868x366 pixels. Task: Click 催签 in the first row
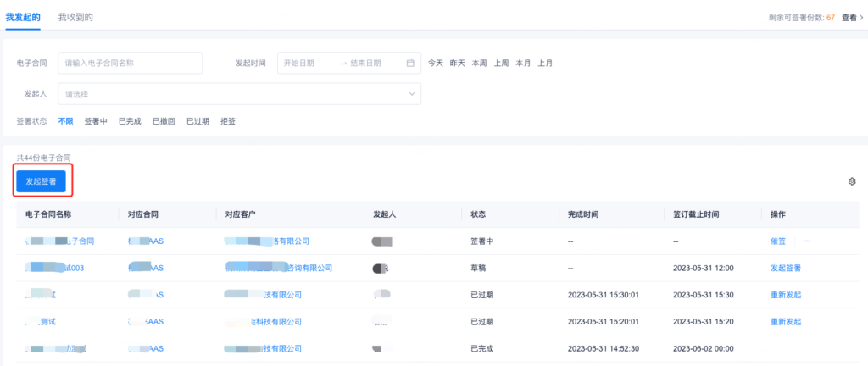[x=778, y=241]
